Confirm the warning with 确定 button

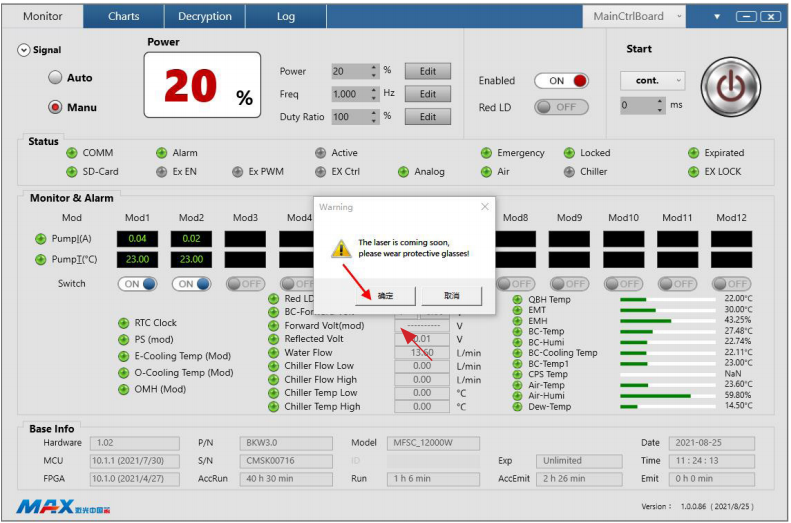click(385, 296)
